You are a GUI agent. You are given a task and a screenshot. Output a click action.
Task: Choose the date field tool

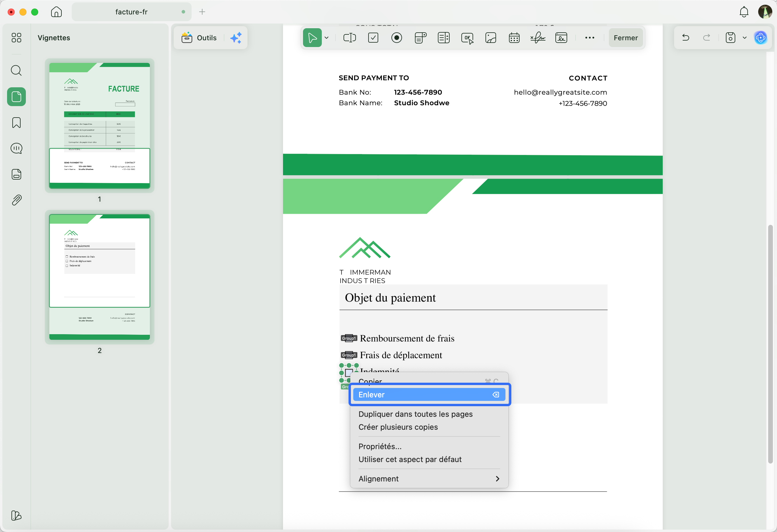click(514, 38)
